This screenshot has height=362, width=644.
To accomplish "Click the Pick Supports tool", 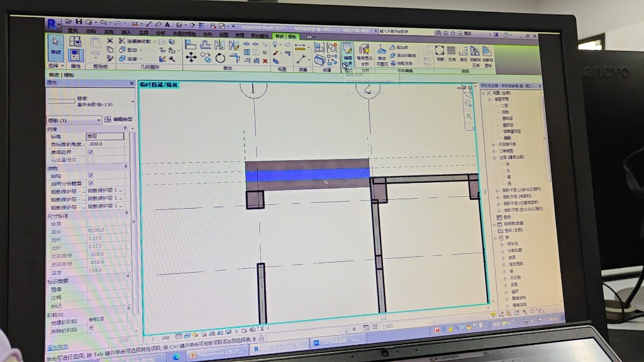I will point(402,63).
